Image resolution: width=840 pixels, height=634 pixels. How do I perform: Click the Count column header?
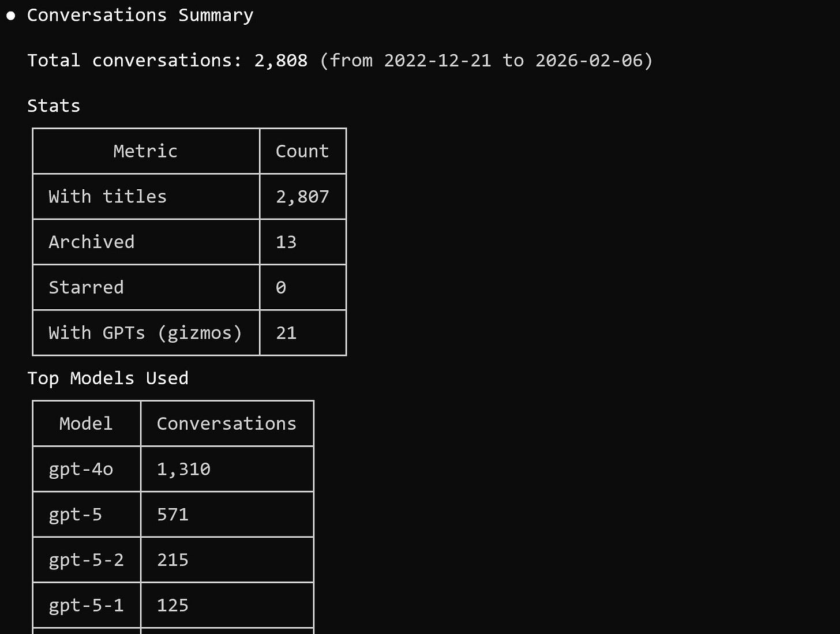tap(302, 151)
